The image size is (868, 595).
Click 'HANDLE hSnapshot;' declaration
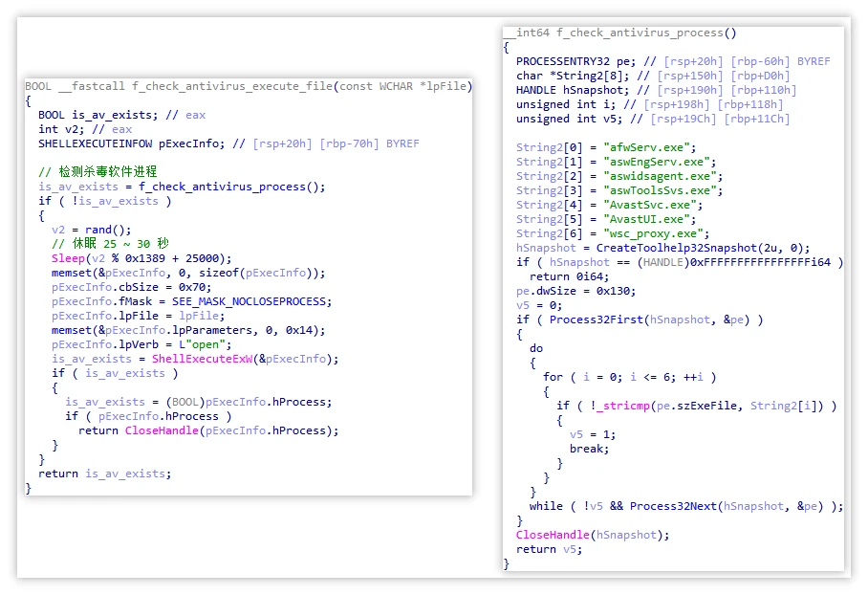(573, 90)
